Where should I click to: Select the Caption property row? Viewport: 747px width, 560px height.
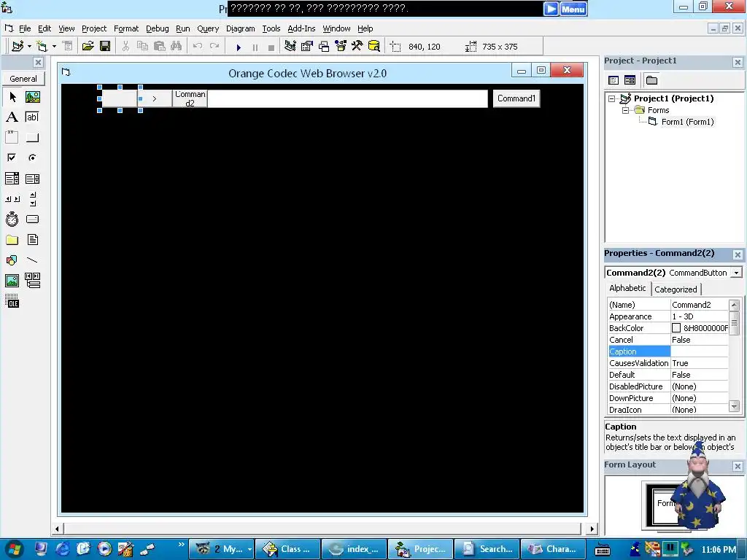[x=668, y=351]
